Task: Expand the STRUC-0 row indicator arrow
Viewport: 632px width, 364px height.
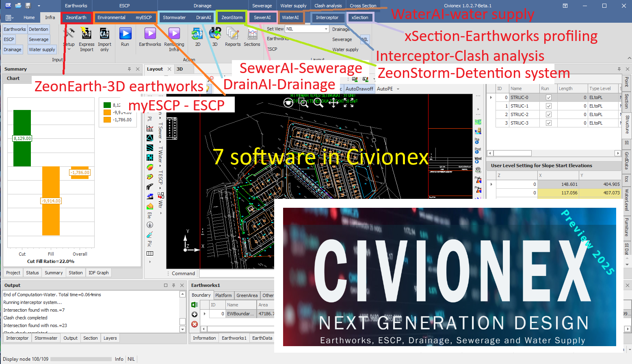Action: (491, 97)
